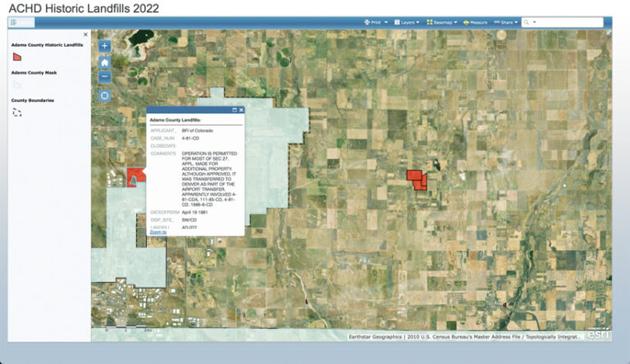Click the dashed County Boundaries legend symbol

click(x=17, y=112)
